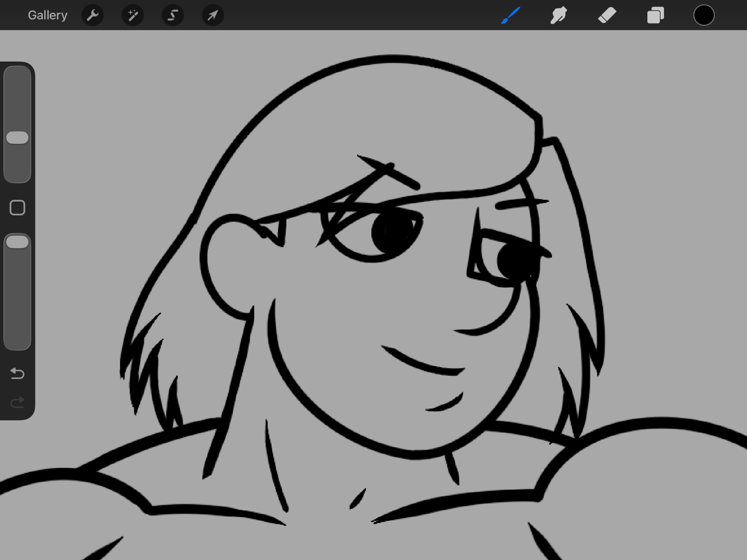Open the black color picker swatch
747x560 pixels.
pyautogui.click(x=704, y=15)
